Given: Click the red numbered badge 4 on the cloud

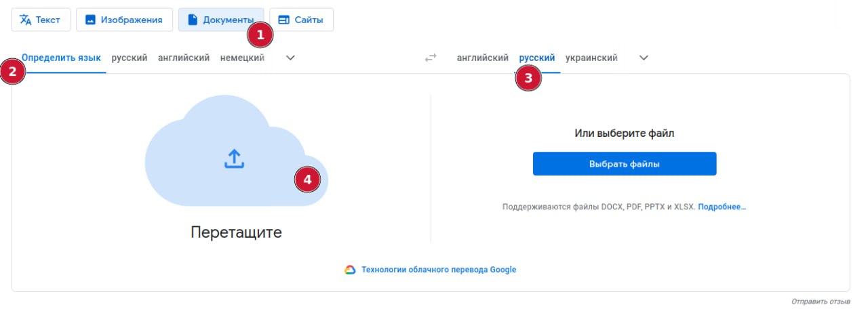Looking at the screenshot, I should click(307, 180).
